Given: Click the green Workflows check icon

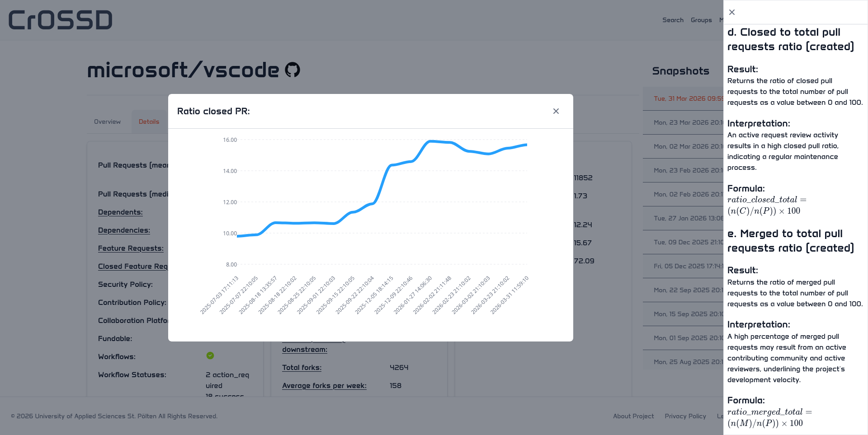Looking at the screenshot, I should click(x=210, y=355).
